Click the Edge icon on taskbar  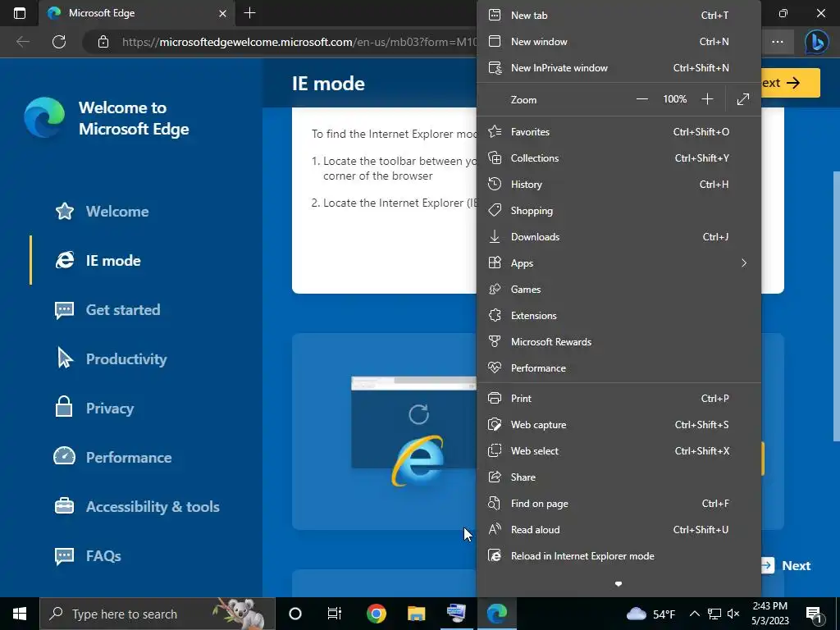(x=496, y=614)
